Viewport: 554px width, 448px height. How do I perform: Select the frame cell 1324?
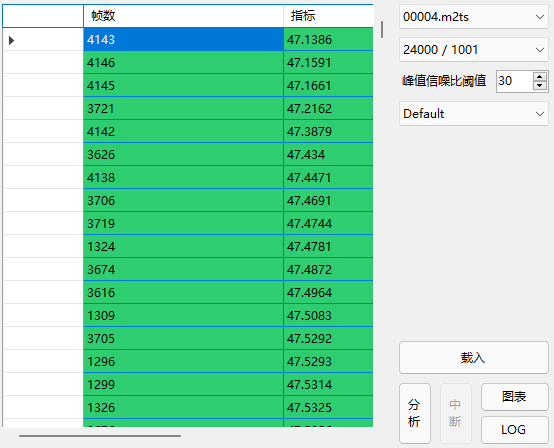pos(183,246)
